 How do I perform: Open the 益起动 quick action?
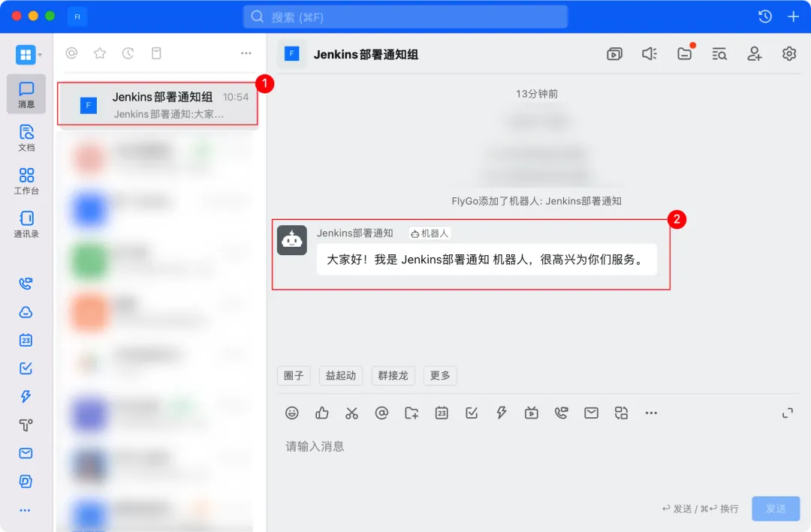(341, 375)
